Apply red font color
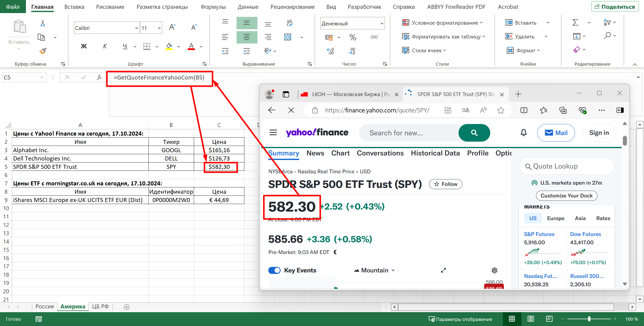 click(x=191, y=46)
